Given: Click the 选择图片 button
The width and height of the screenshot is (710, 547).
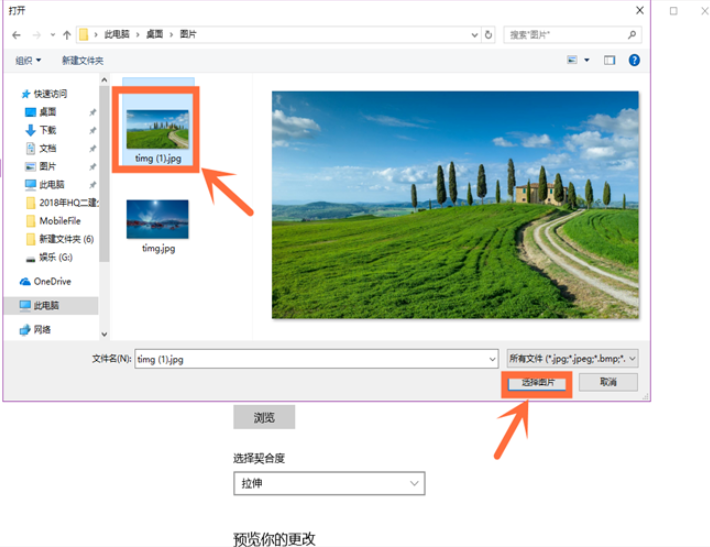Looking at the screenshot, I should click(535, 383).
